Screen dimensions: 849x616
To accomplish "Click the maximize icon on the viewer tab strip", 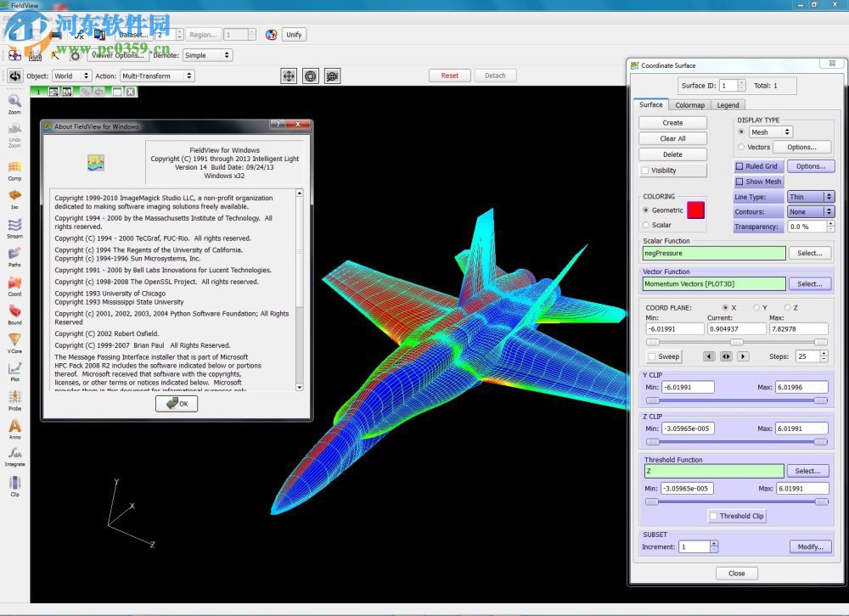I will pos(117,92).
